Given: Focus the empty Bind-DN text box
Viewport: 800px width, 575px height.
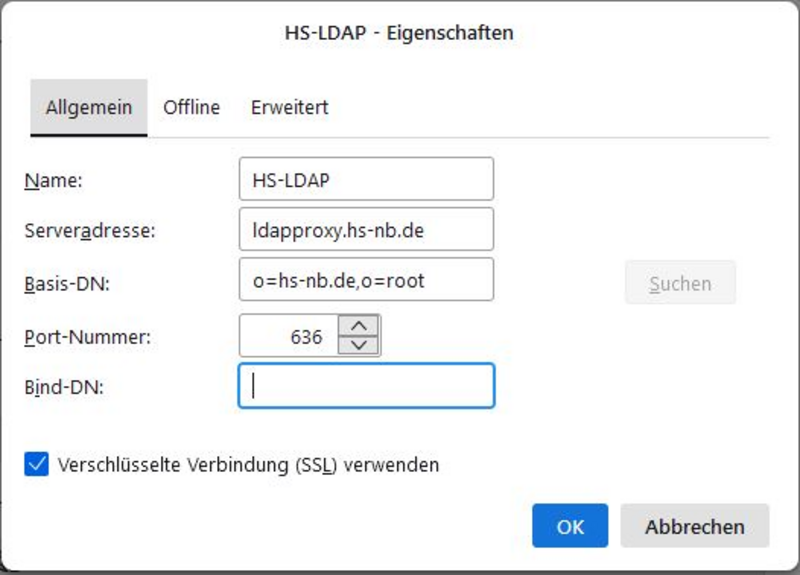Looking at the screenshot, I should coord(366,386).
